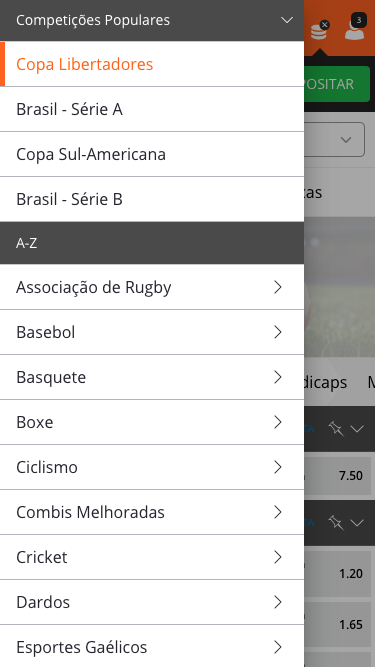Open the Ciclismo category
Viewport: 375px width, 667px height.
[x=152, y=467]
